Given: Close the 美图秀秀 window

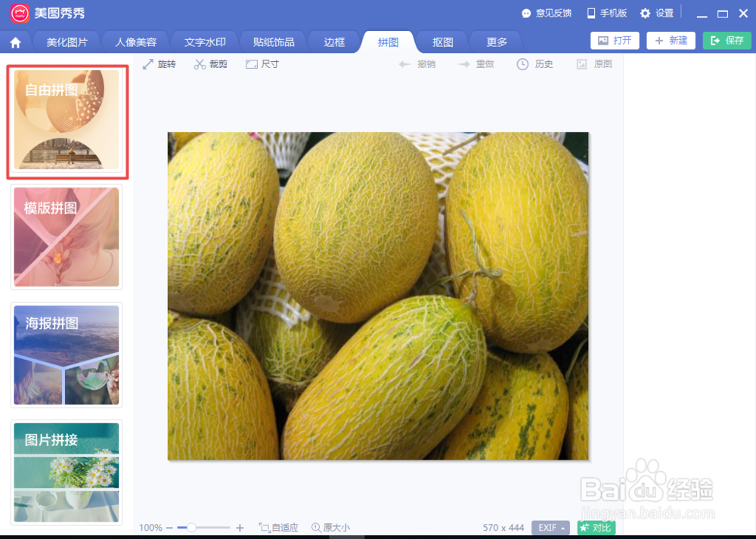Looking at the screenshot, I should click(743, 14).
